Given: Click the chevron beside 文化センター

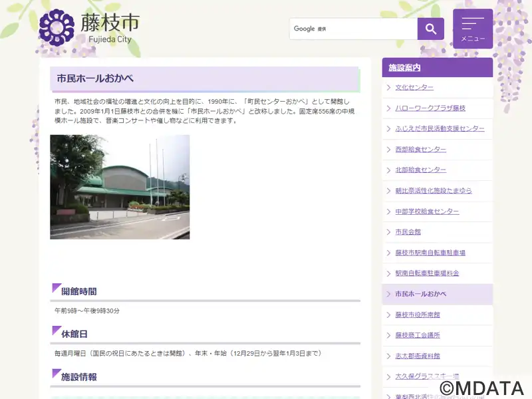Looking at the screenshot, I should coord(388,88).
